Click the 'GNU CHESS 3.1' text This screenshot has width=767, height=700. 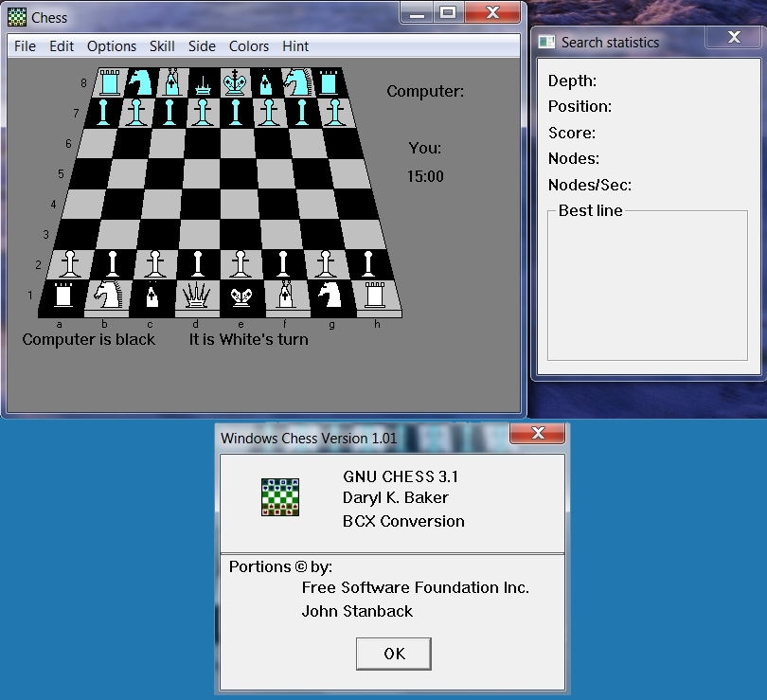point(401,476)
